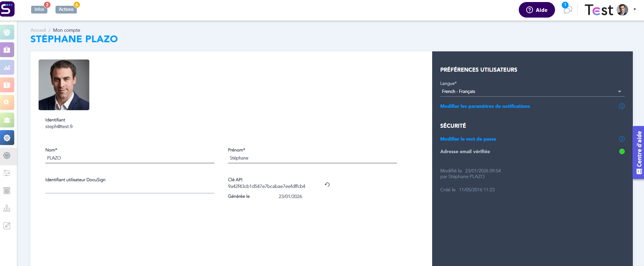Viewport: 644px width, 266px height.
Task: Open Modifier les paramètres de notifications link
Action: pos(485,106)
